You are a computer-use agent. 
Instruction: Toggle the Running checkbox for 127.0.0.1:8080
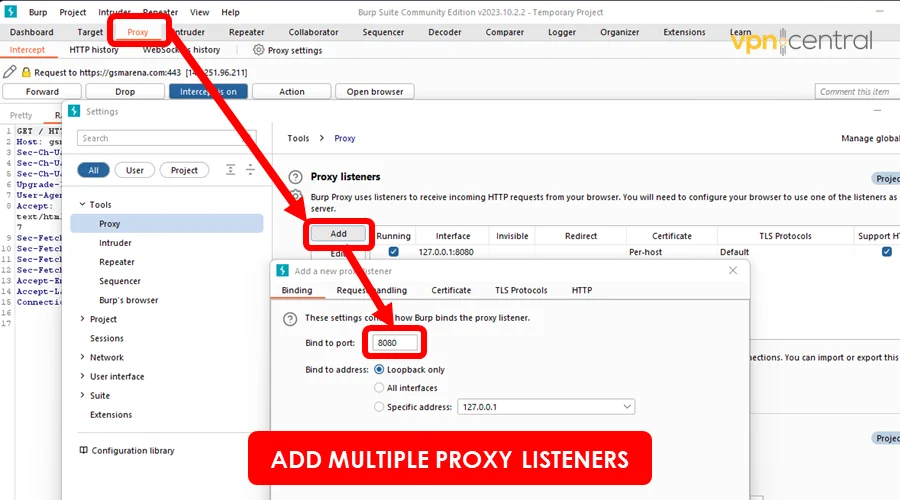pos(393,251)
